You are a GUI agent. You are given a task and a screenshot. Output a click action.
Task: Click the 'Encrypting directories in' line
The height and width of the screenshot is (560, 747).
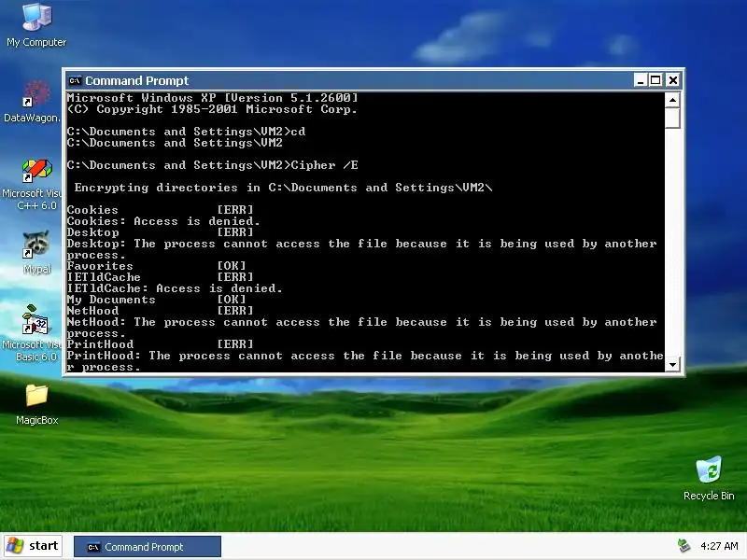point(283,188)
